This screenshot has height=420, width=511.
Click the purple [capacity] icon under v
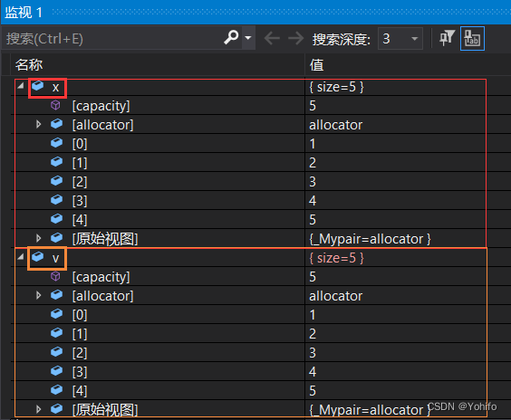[56, 276]
